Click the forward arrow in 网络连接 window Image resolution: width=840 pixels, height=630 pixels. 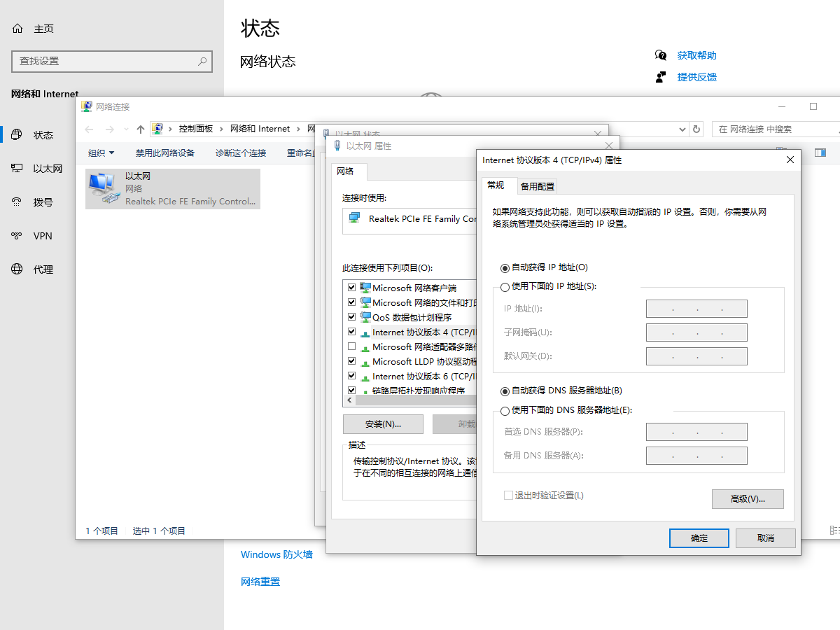click(x=109, y=129)
